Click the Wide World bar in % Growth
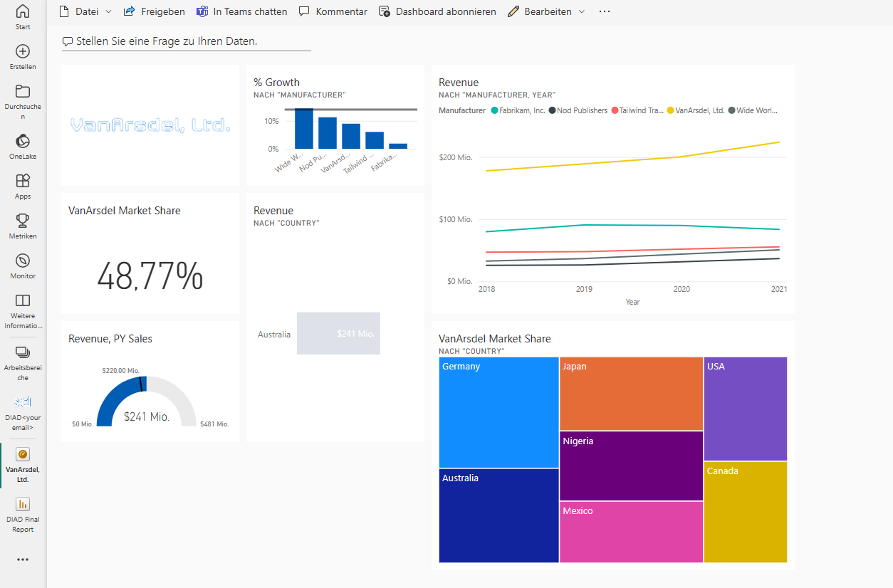 point(304,129)
